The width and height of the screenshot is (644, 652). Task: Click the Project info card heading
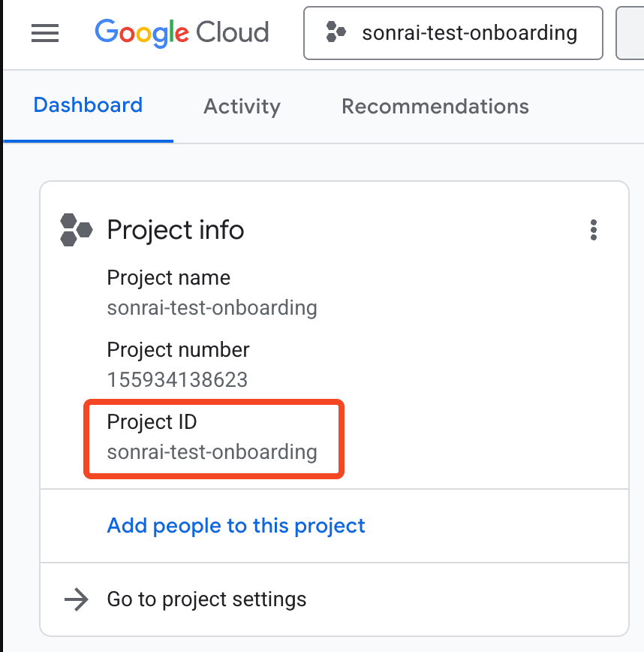click(x=176, y=230)
